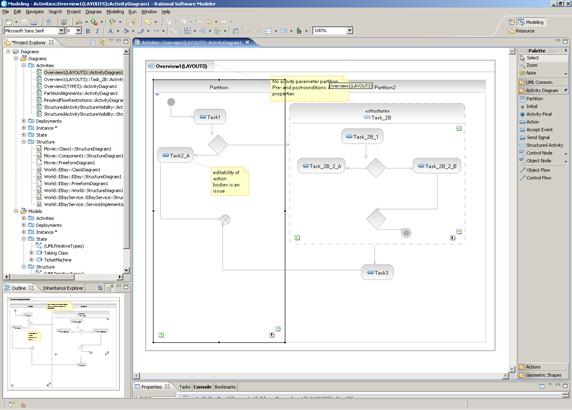Select the Task_2B_1 action node
The height and width of the screenshot is (410, 572).
coord(362,136)
